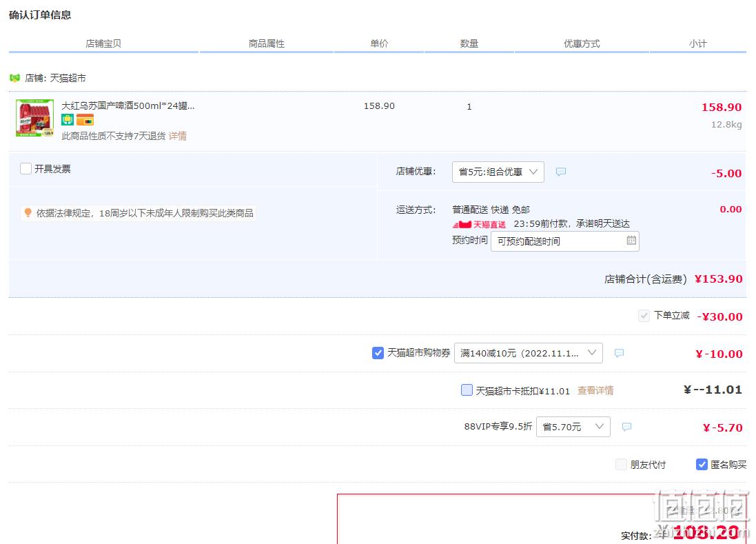Click the ¥153.90 store total
The height and width of the screenshot is (544, 756).
[x=718, y=279]
